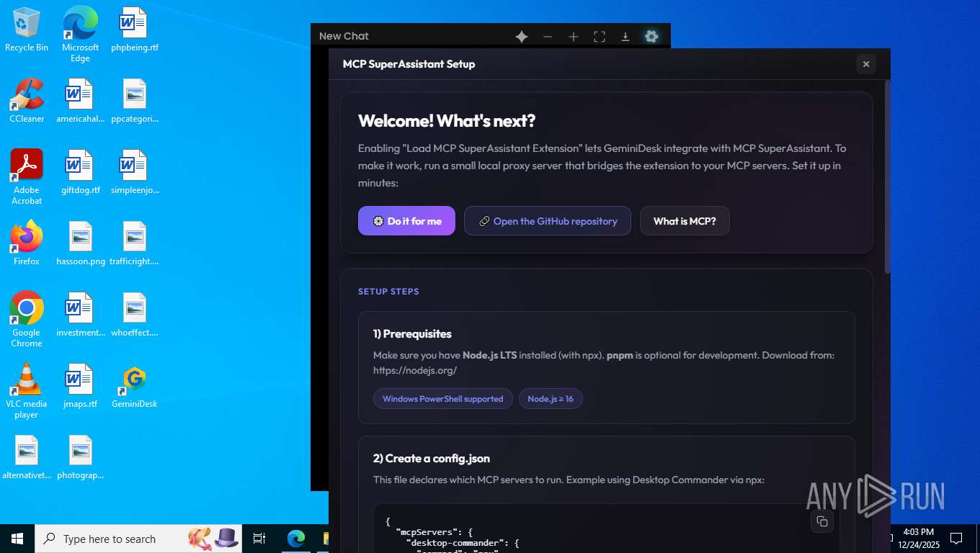Open Google Chrome desktop shortcut
The height and width of the screenshot is (553, 980).
pyautogui.click(x=27, y=320)
